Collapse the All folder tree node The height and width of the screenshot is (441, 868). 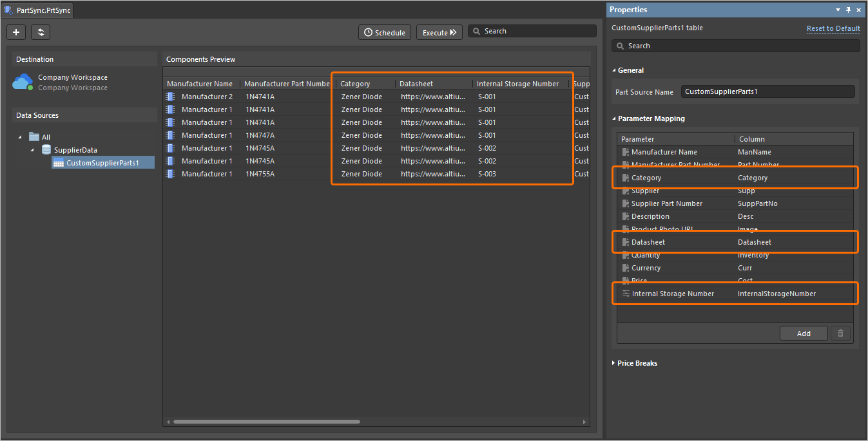[x=20, y=137]
